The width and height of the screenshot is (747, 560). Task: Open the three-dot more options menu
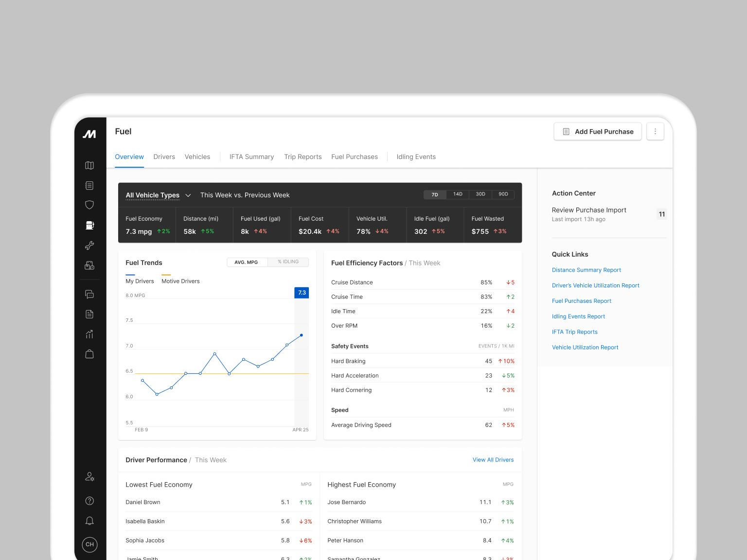click(655, 131)
